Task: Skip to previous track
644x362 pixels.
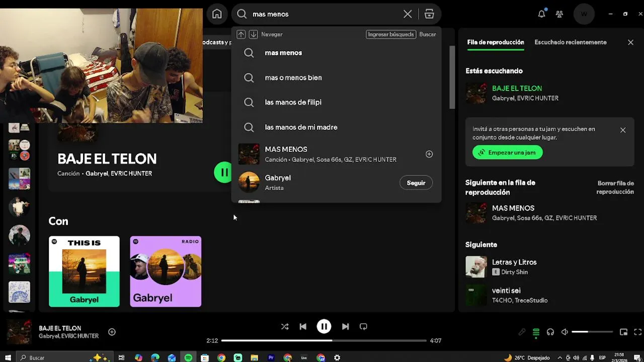Action: [303, 326]
